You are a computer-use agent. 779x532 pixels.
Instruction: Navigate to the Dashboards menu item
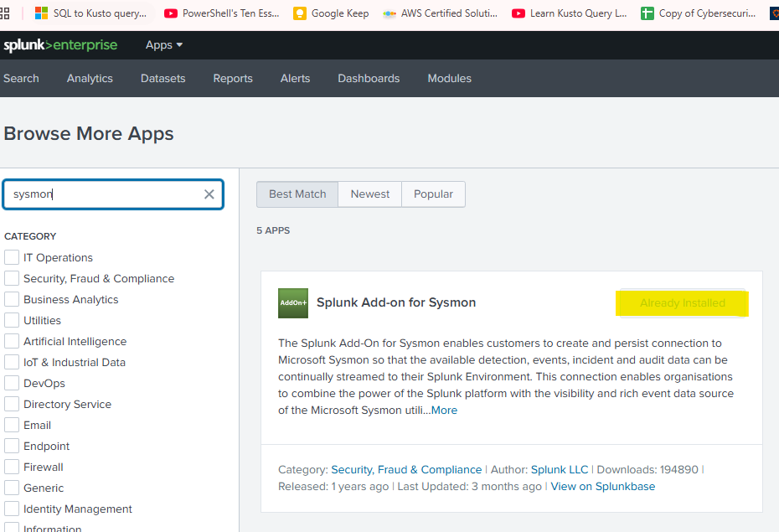369,78
